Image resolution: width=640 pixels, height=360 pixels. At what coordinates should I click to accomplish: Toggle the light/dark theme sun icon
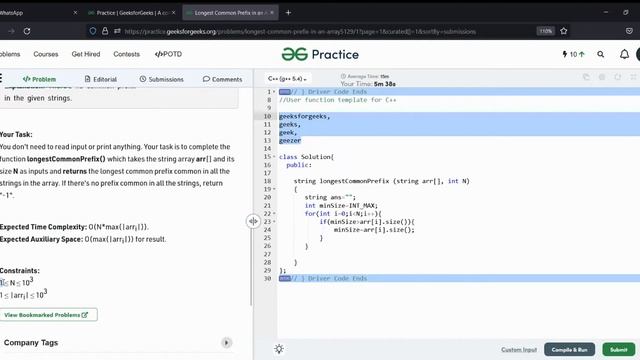click(279, 349)
